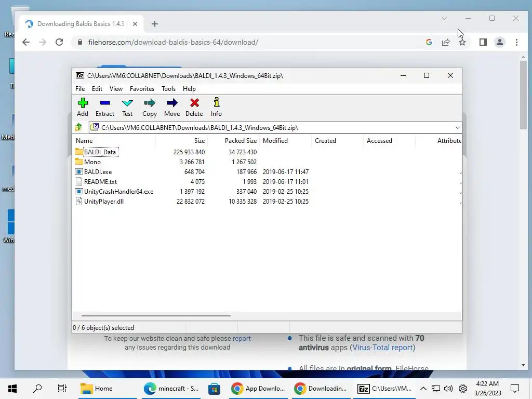Go up one folder level in 7-Zip
This screenshot has width=532, height=399.
[79, 128]
